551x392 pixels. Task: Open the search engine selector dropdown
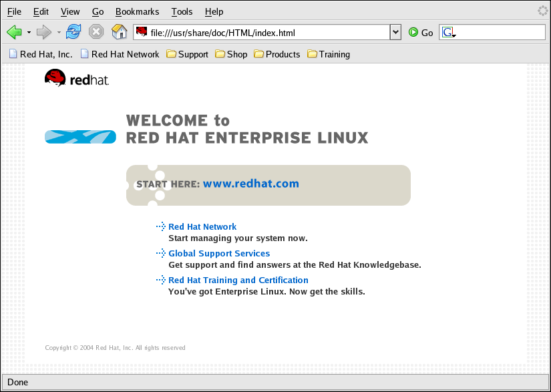click(x=448, y=33)
